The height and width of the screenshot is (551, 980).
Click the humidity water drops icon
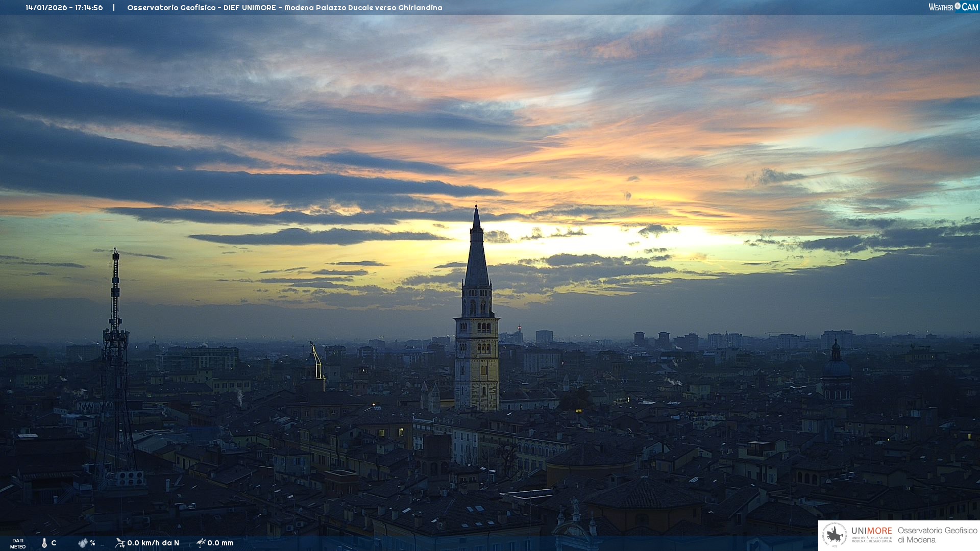tap(83, 543)
